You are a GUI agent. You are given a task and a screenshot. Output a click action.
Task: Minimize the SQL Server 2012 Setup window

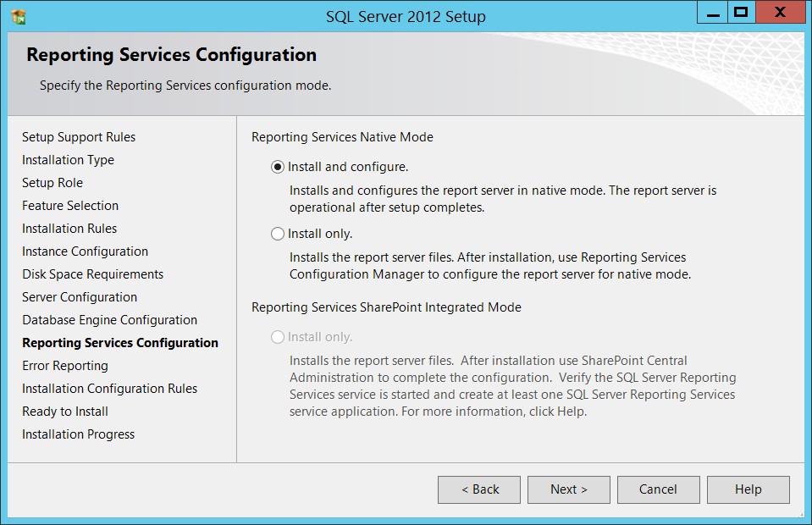(713, 13)
